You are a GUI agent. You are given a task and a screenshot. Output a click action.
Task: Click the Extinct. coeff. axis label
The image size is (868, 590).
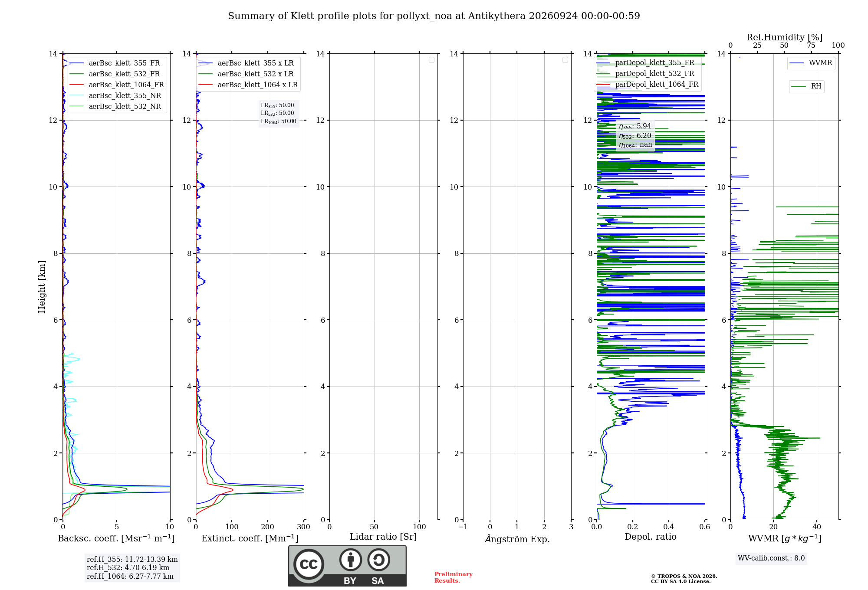(250, 538)
